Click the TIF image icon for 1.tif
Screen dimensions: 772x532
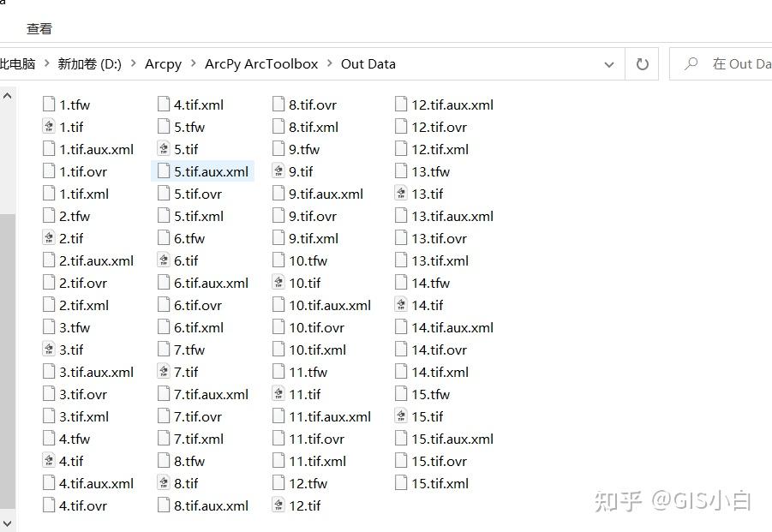point(49,127)
